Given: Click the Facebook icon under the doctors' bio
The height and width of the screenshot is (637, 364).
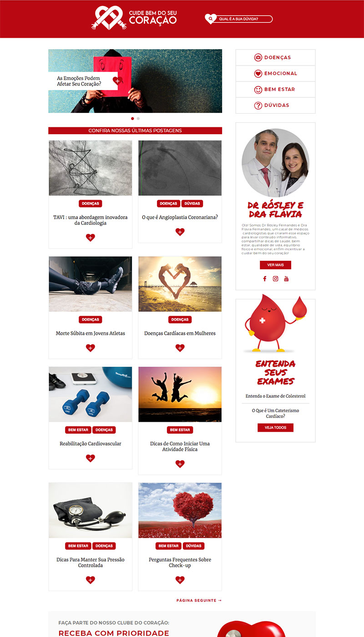Looking at the screenshot, I should (x=264, y=279).
